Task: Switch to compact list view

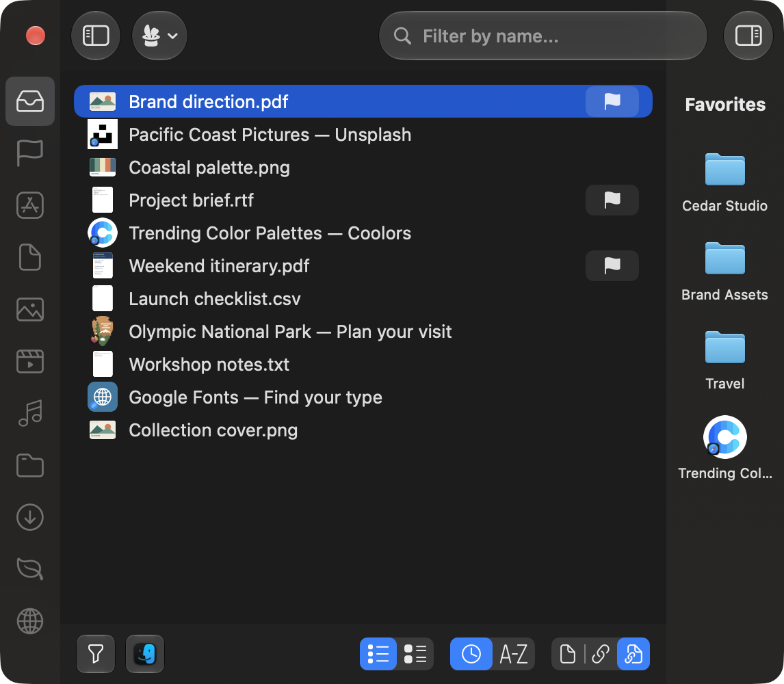Action: 378,653
